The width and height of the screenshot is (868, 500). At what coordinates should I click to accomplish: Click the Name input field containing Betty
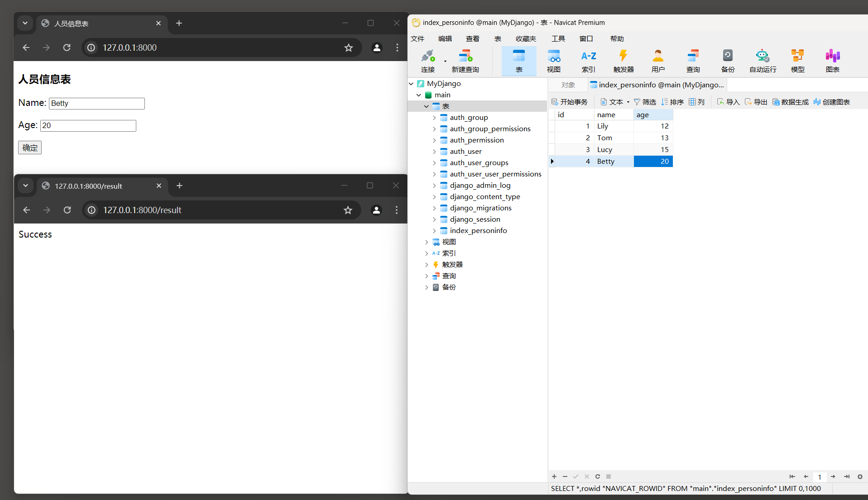[x=97, y=104]
